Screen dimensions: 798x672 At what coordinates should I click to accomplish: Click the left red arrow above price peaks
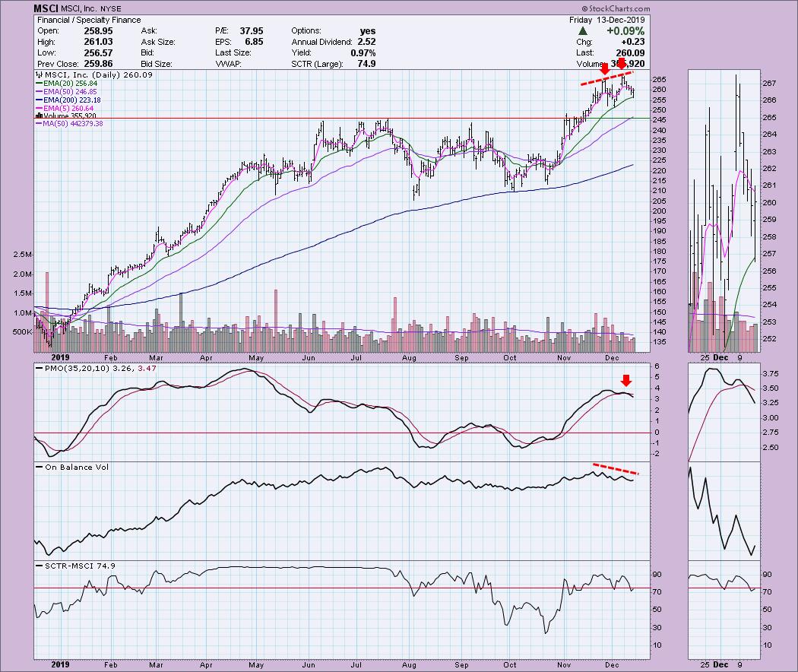tap(604, 71)
